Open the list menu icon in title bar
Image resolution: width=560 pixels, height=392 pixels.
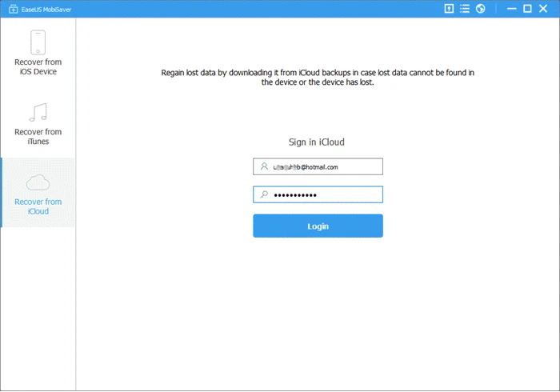(465, 9)
